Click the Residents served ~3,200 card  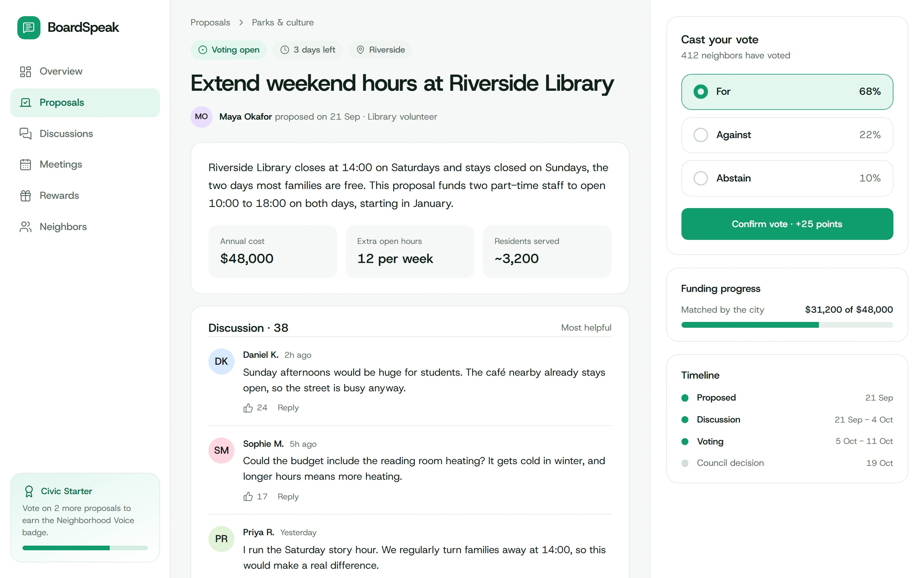click(547, 251)
